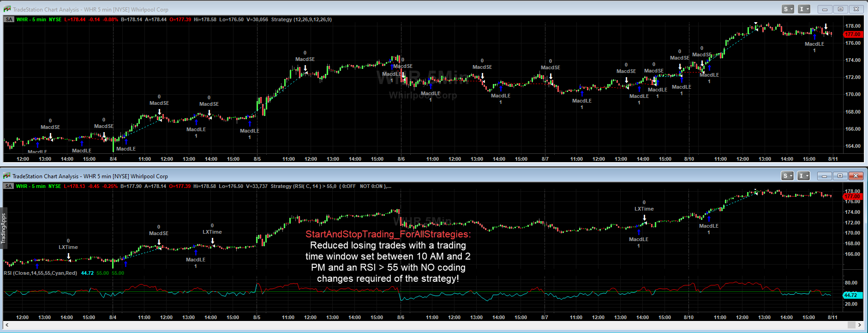The image size is (868, 333).
Task: Click '-0.14' change value in status line
Action: [94, 19]
